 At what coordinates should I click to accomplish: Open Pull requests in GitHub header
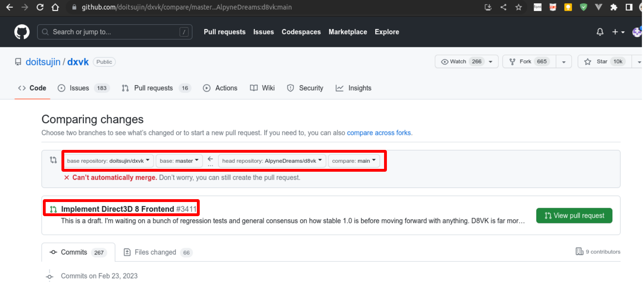coord(225,32)
